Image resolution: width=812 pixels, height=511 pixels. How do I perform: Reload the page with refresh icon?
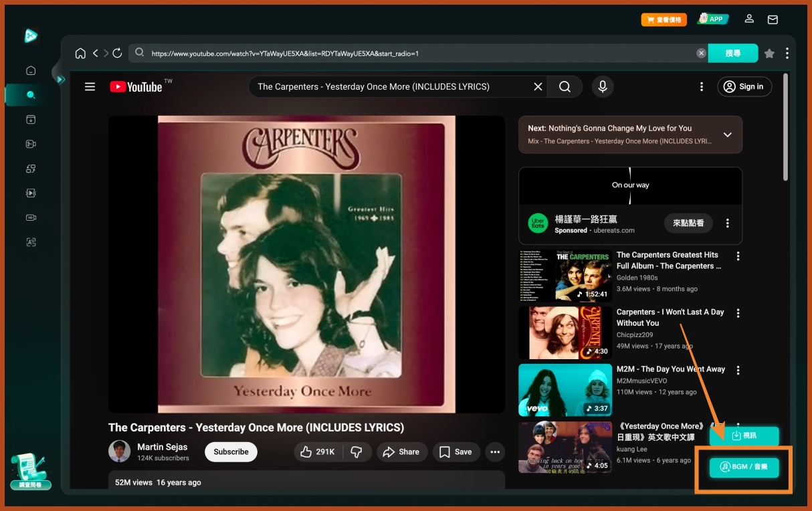pyautogui.click(x=117, y=54)
